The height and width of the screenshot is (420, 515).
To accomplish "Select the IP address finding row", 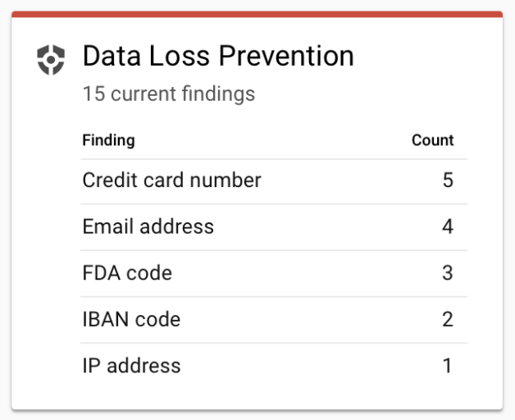I will pos(274,366).
